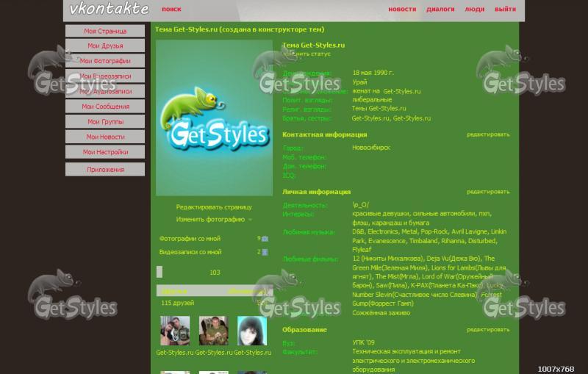Open поиск in the top bar
588x374 pixels.
171,9
